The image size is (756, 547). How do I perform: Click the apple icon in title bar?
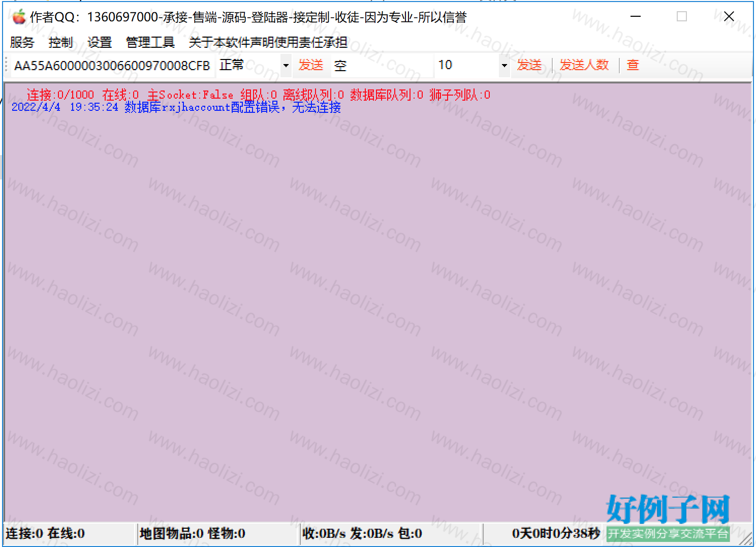pos(19,17)
